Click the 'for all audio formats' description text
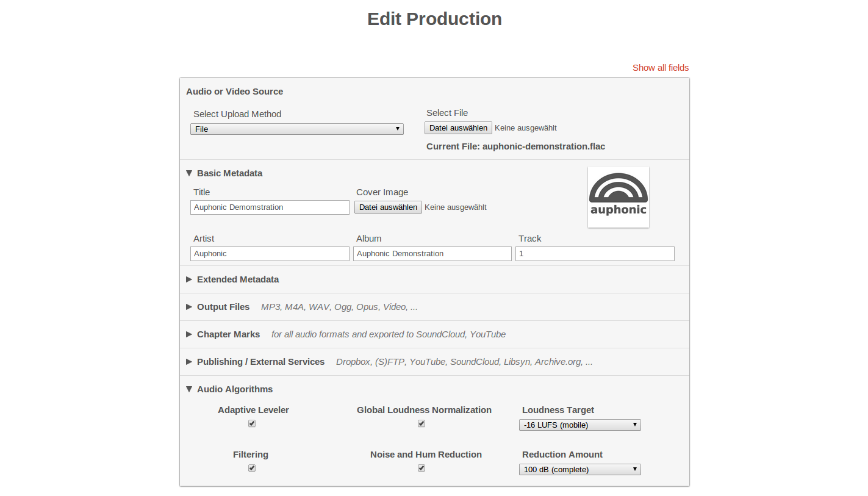This screenshot has width=868, height=496. coord(389,334)
